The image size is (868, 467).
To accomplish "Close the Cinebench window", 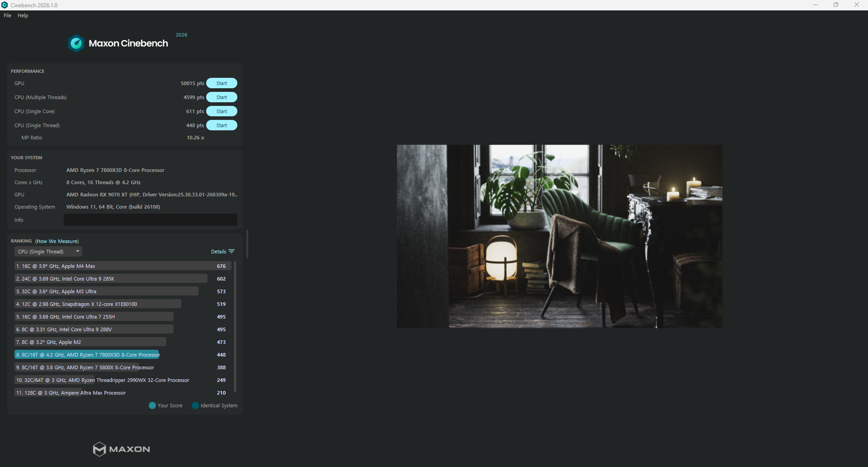I will [857, 5].
